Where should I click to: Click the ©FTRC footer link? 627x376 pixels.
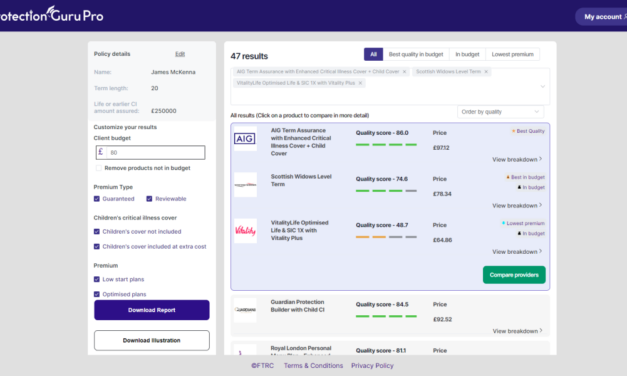point(263,366)
